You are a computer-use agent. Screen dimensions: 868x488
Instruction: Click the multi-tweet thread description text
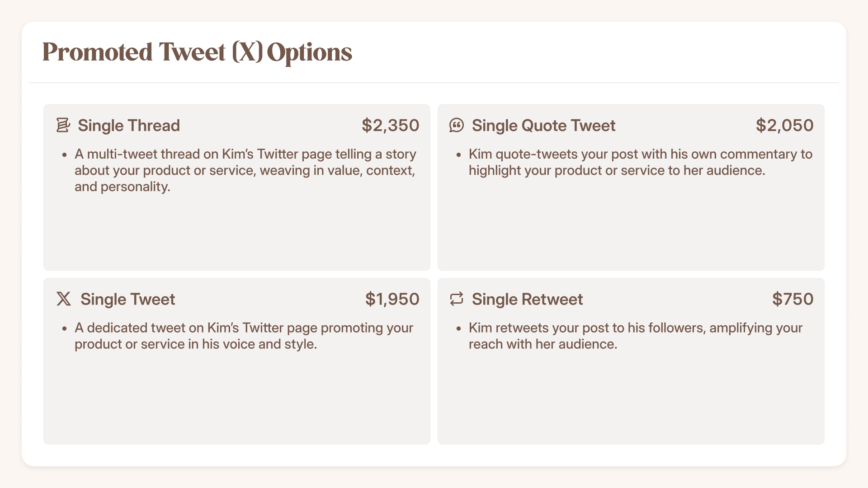[245, 170]
